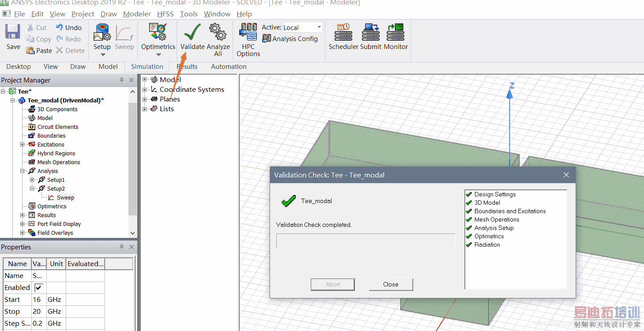Pin the Properties panel
The width and height of the screenshot is (644, 331).
tap(121, 247)
